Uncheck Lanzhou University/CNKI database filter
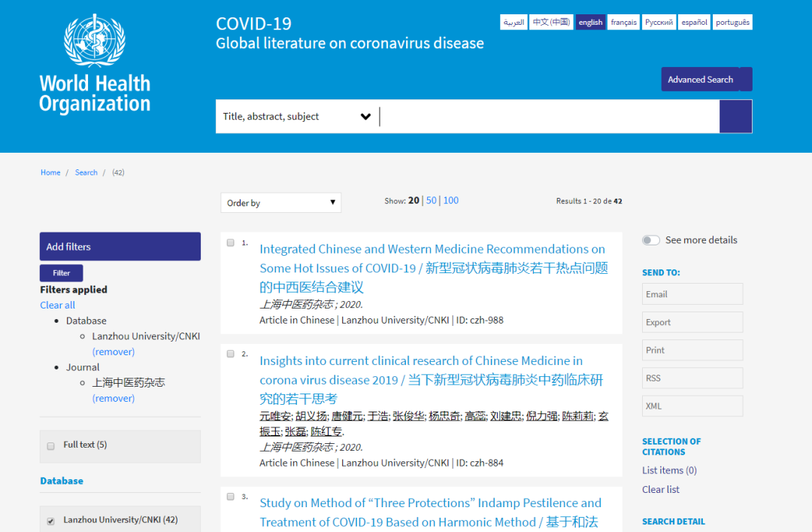 51,521
